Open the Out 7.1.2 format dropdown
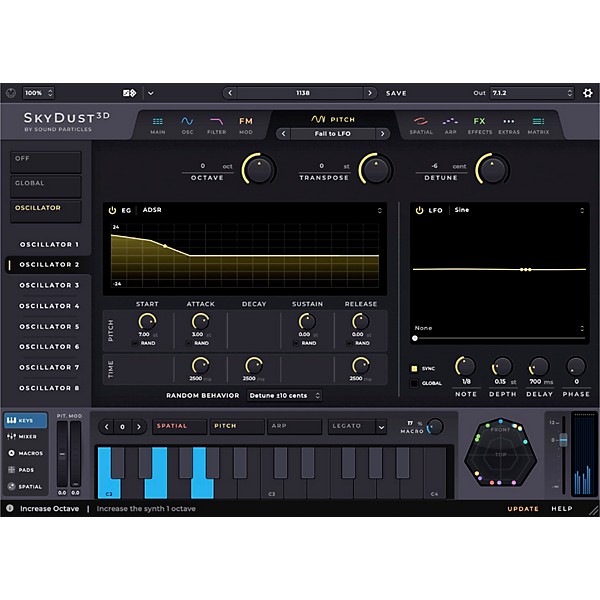 click(532, 93)
